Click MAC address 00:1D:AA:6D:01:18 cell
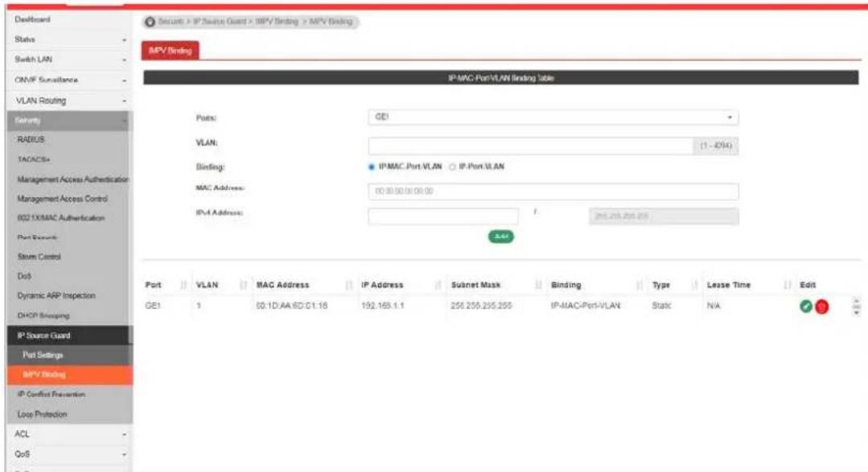This screenshot has height=472, width=868. tap(292, 306)
